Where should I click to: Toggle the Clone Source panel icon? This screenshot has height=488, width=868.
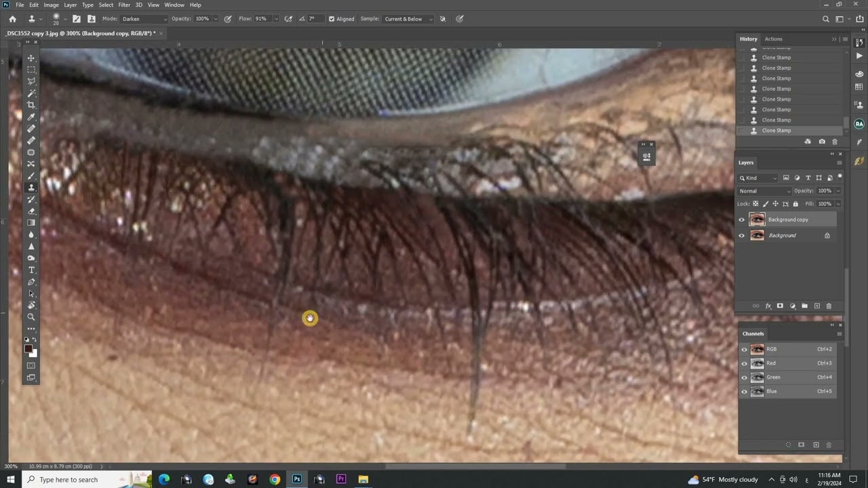(x=92, y=19)
